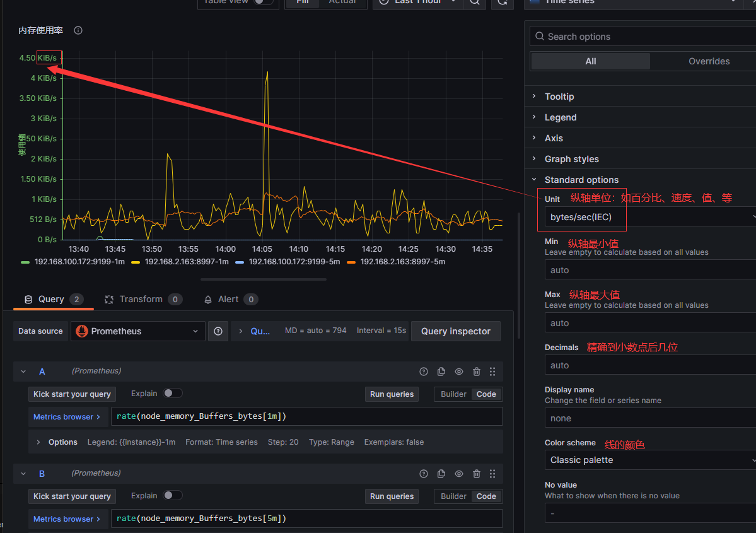Select Code mode for query A
Image resolution: width=756 pixels, height=533 pixels.
pyautogui.click(x=486, y=394)
